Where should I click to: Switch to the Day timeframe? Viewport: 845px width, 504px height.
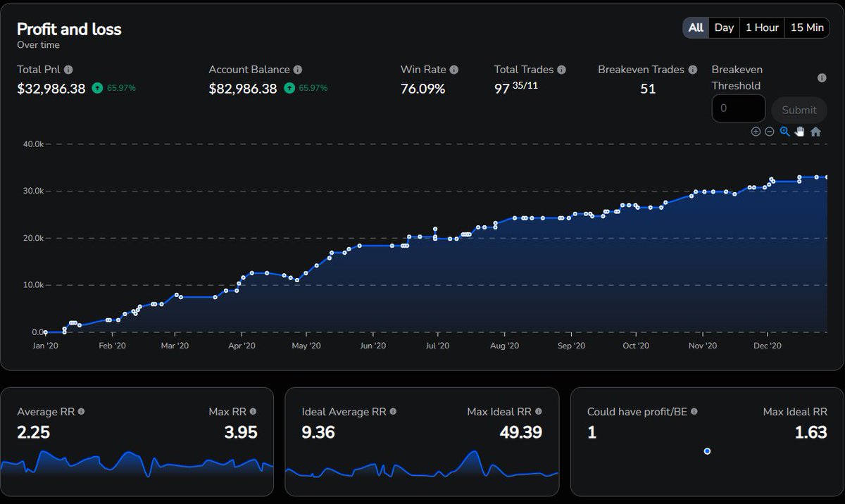tap(724, 27)
